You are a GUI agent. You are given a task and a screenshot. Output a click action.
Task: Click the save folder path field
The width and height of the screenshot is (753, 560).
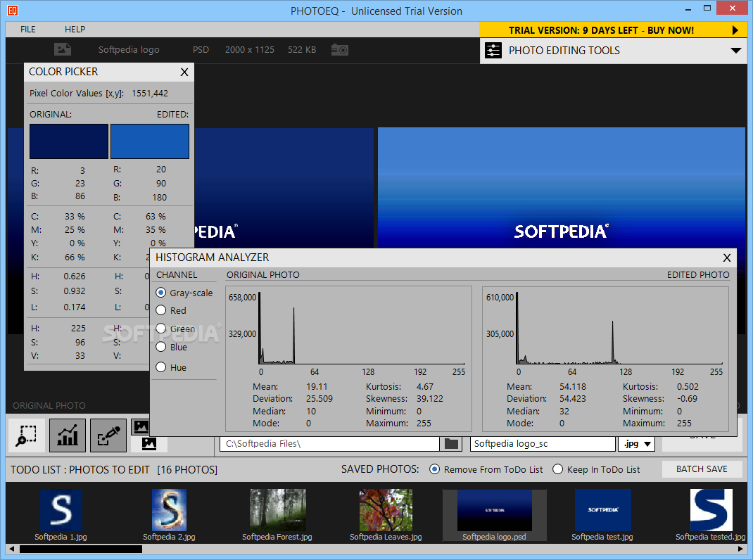click(x=329, y=444)
